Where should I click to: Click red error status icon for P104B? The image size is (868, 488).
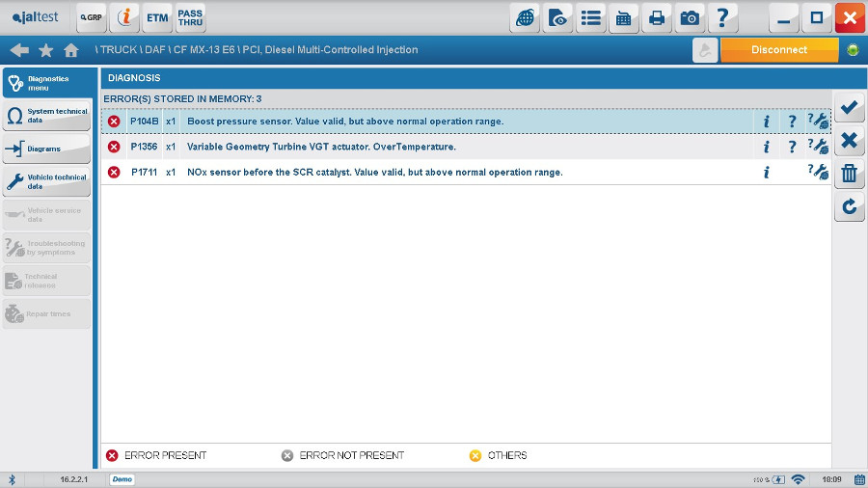pos(114,122)
